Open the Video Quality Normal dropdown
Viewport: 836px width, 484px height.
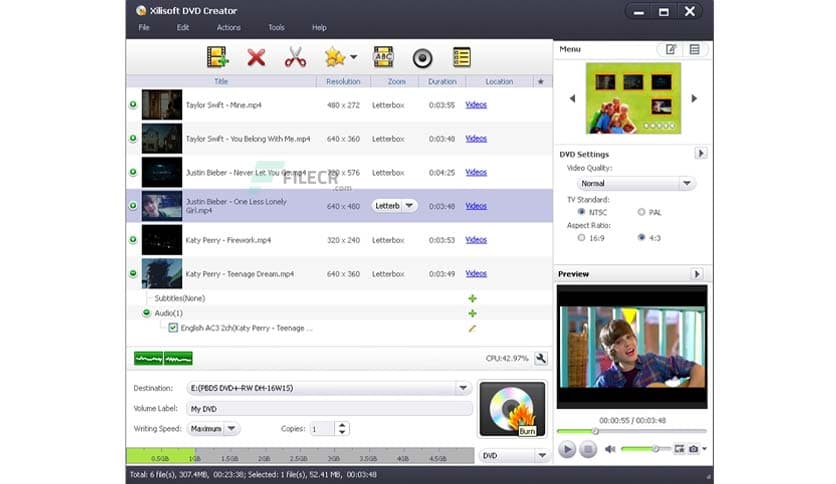[636, 183]
